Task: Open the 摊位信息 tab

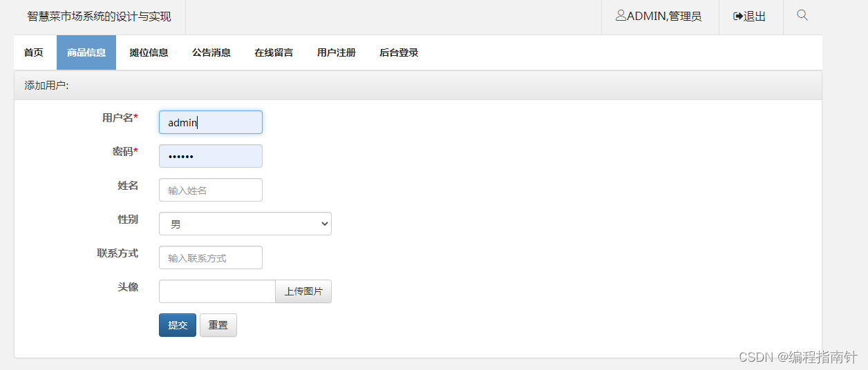Action: (149, 52)
